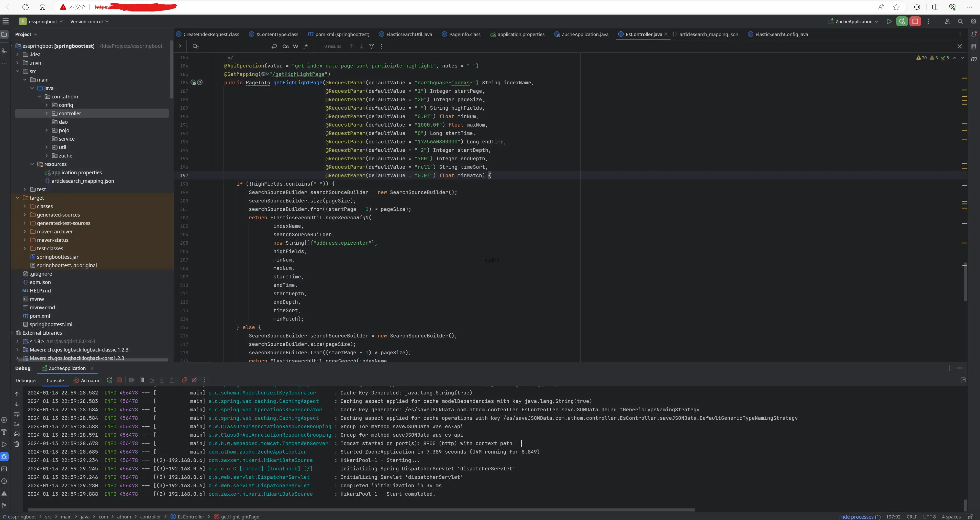Viewport: 980px width, 520px height.
Task: Rerun ZucheApplication from debug toolbar
Action: point(109,380)
